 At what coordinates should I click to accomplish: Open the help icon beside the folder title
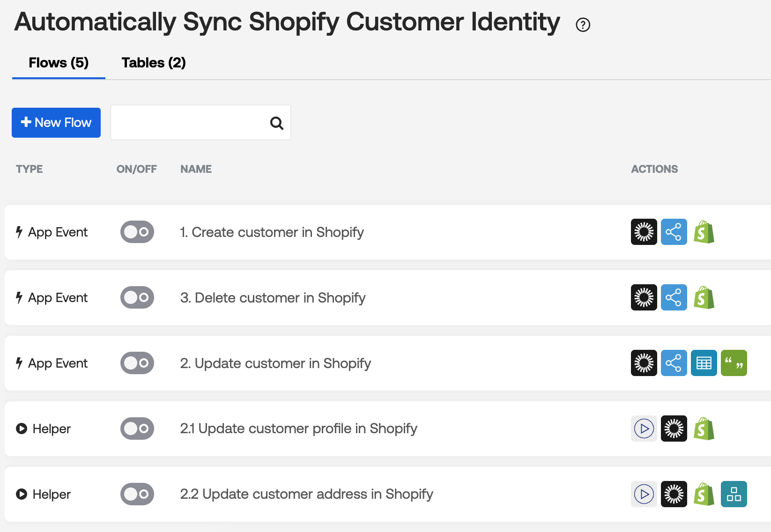pos(583,25)
